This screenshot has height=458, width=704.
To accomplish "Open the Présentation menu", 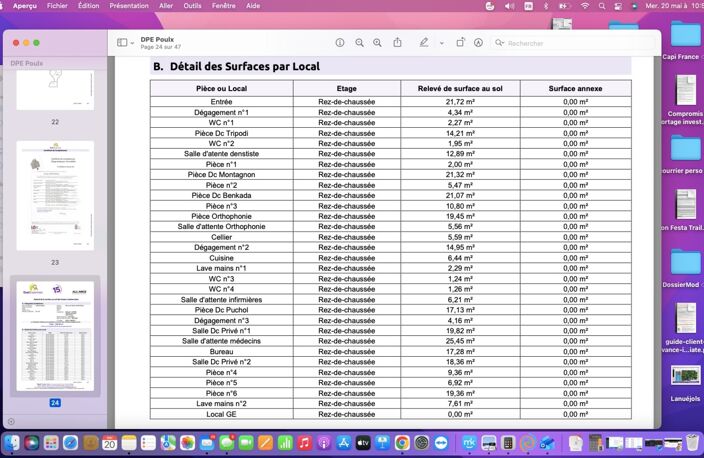I will pyautogui.click(x=129, y=6).
